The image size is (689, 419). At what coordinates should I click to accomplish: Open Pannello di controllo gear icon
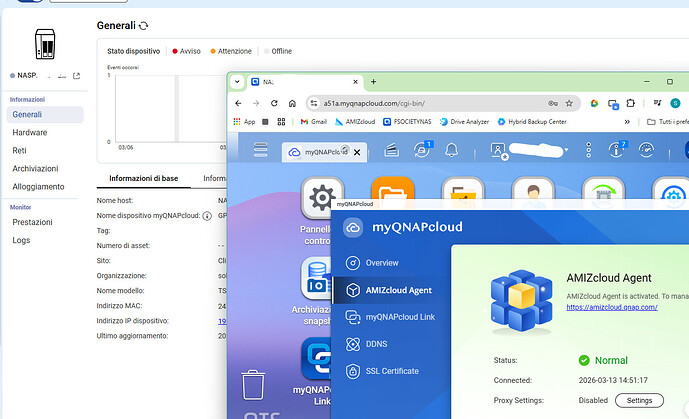click(x=322, y=198)
